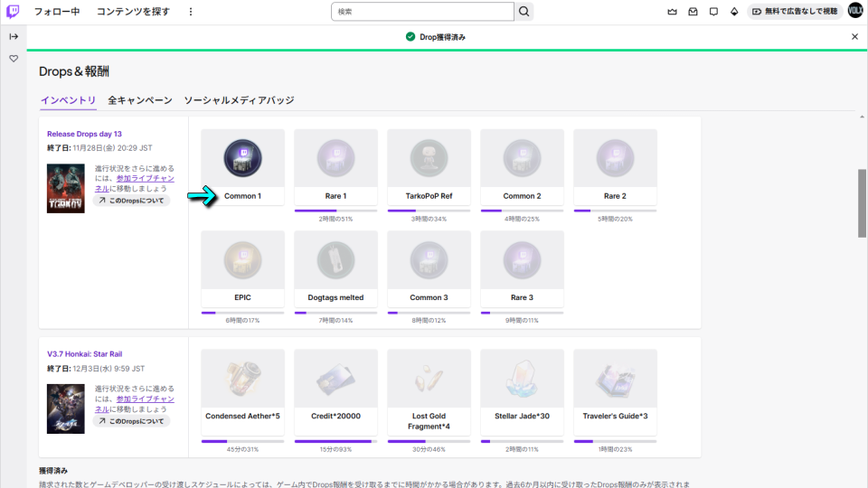Click Honkai このDropsについて button
The width and height of the screenshot is (868, 488).
[x=132, y=421]
